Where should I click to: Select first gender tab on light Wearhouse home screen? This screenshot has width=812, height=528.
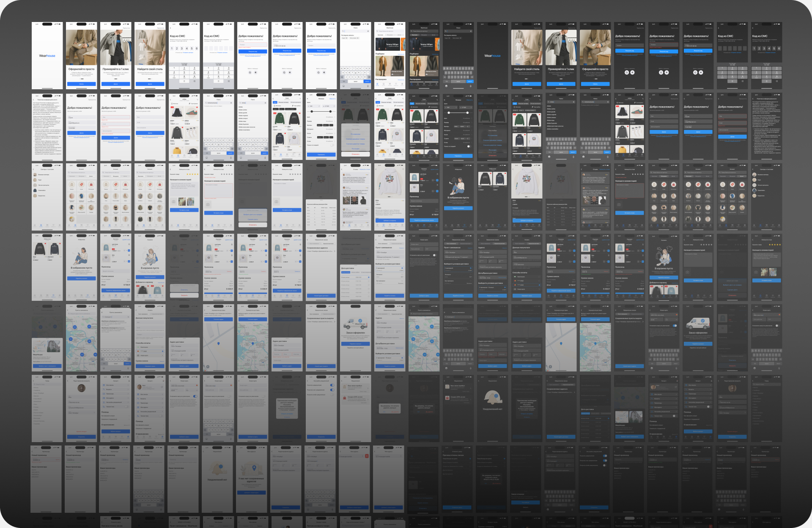[380, 35]
